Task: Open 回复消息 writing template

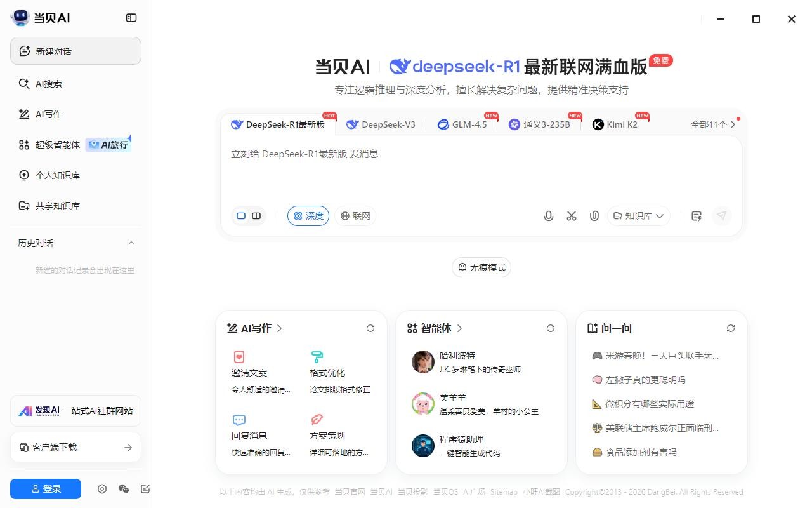Action: coord(261,436)
